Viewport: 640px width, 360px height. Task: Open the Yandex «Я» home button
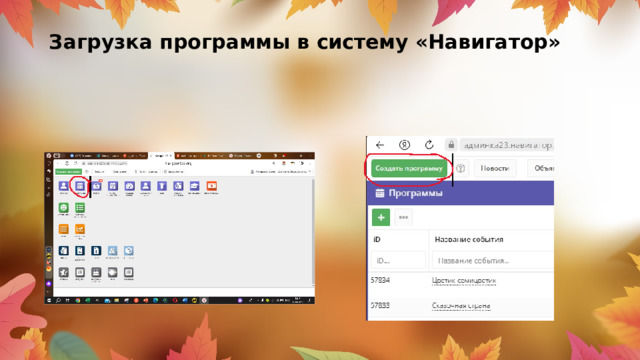coord(404,145)
